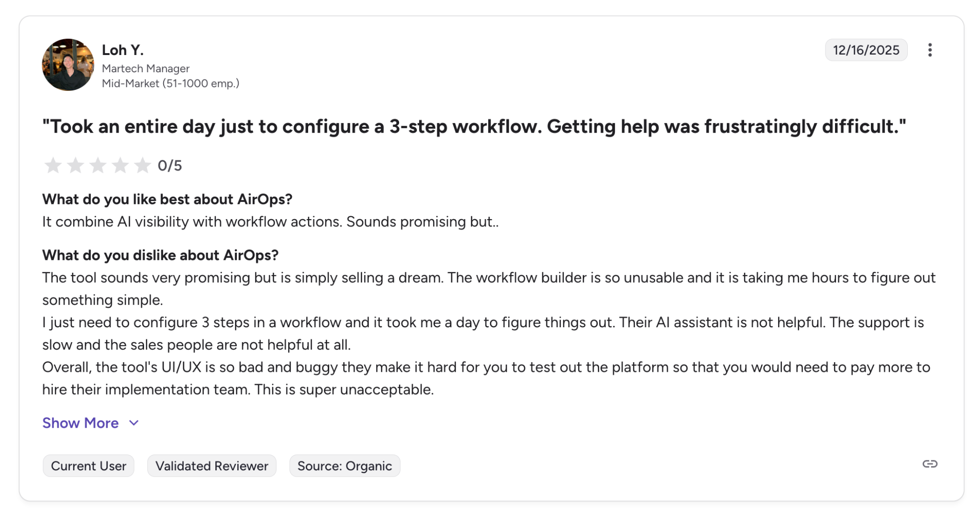The height and width of the screenshot is (511, 980).
Task: Click the fifth rating star
Action: pos(143,166)
